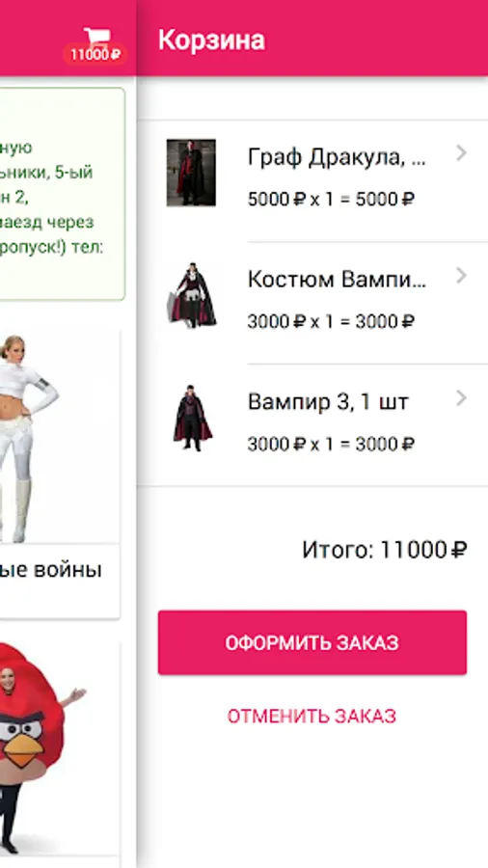Open the Костюм Вампира costume thumbnail

(191, 295)
